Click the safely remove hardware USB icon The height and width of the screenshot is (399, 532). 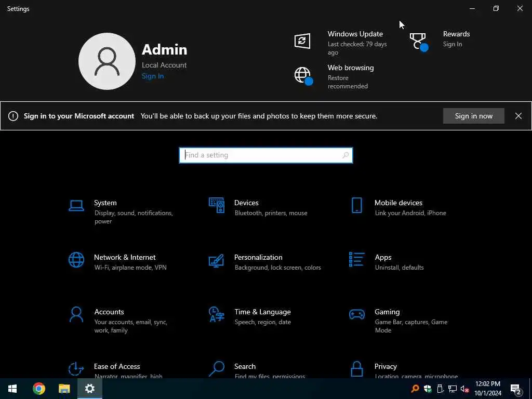(440, 389)
